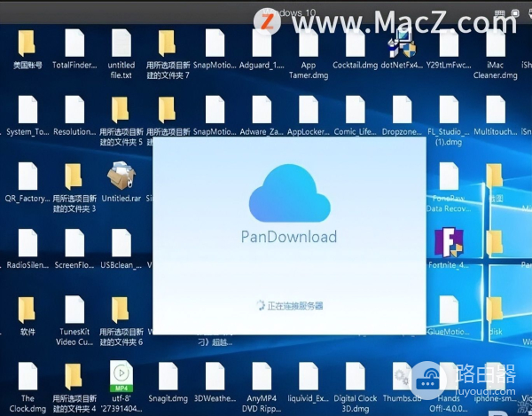Select the Cocktail.dmg file

tap(356, 43)
